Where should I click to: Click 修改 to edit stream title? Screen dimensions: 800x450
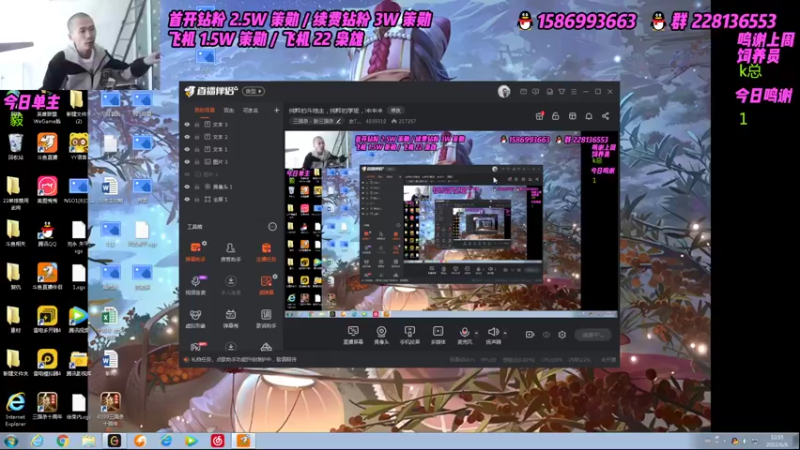[x=395, y=110]
